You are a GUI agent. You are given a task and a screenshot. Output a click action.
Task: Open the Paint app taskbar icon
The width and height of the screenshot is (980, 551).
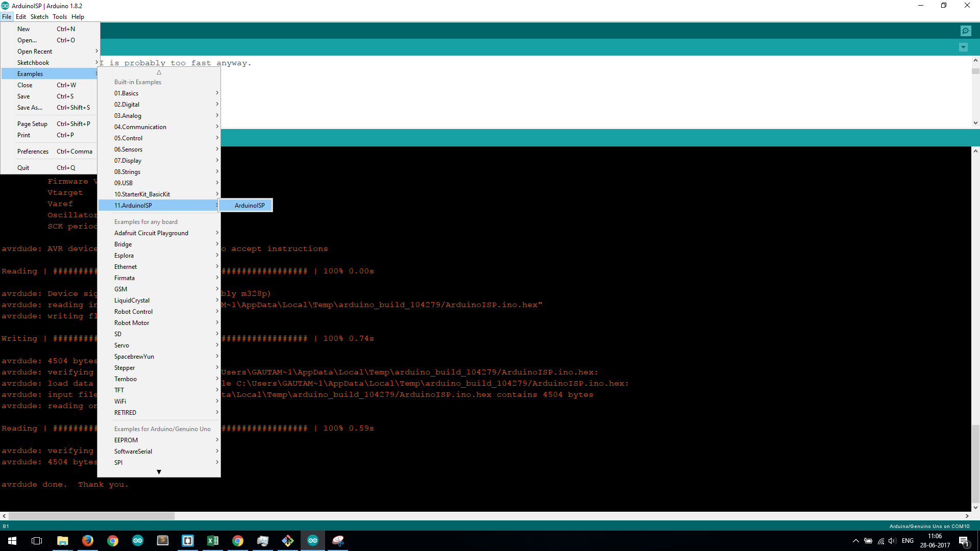coord(338,541)
